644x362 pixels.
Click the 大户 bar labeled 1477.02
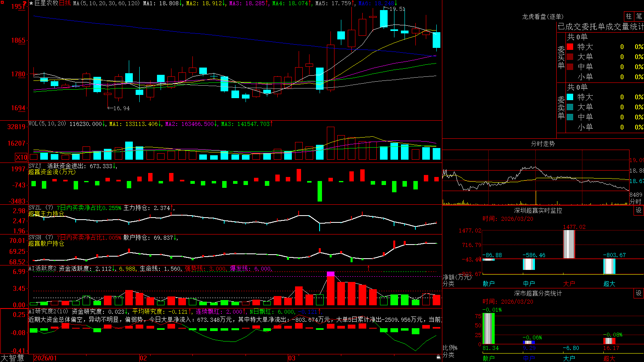coord(569,244)
